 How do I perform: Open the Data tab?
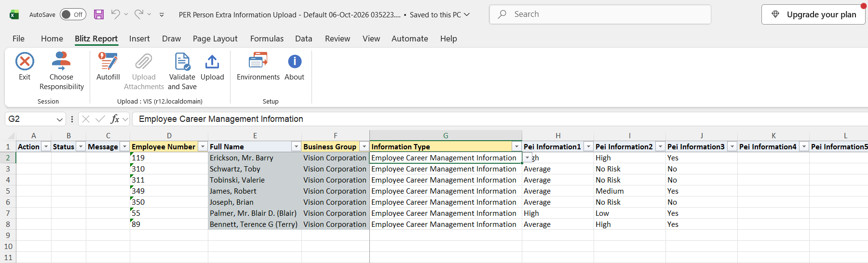click(x=304, y=39)
